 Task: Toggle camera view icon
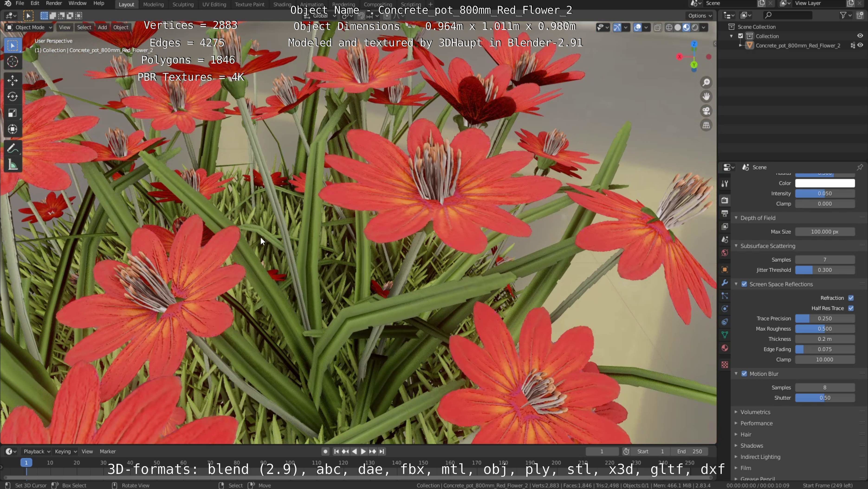706,111
